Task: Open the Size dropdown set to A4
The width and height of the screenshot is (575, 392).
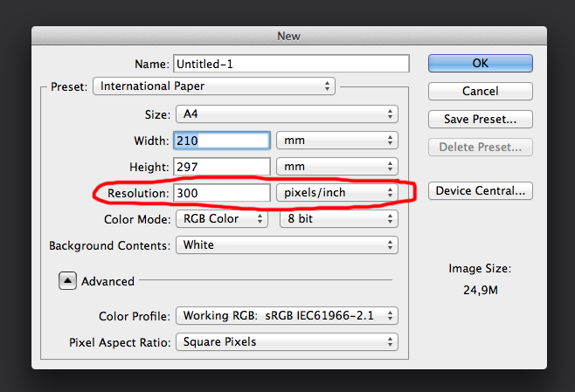Action: [286, 114]
